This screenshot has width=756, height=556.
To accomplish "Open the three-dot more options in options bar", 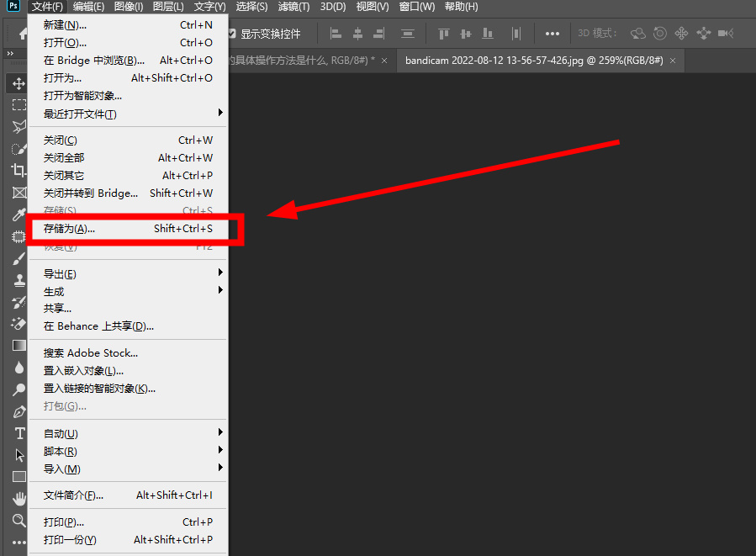I will [552, 34].
